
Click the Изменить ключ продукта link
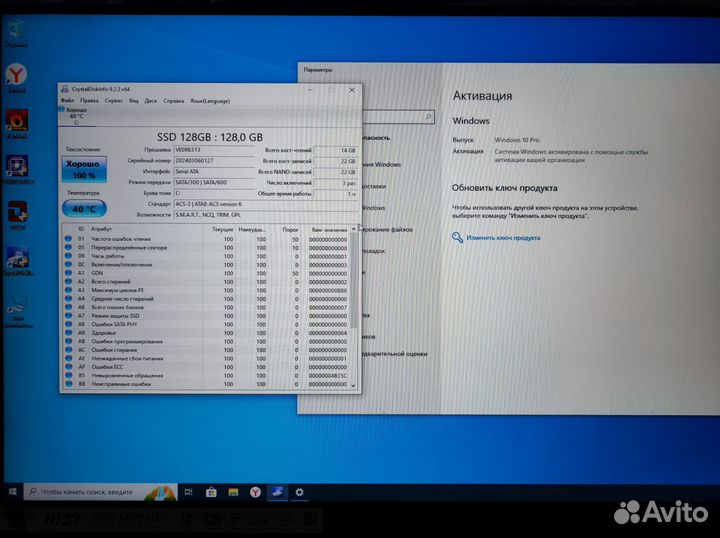coord(503,238)
